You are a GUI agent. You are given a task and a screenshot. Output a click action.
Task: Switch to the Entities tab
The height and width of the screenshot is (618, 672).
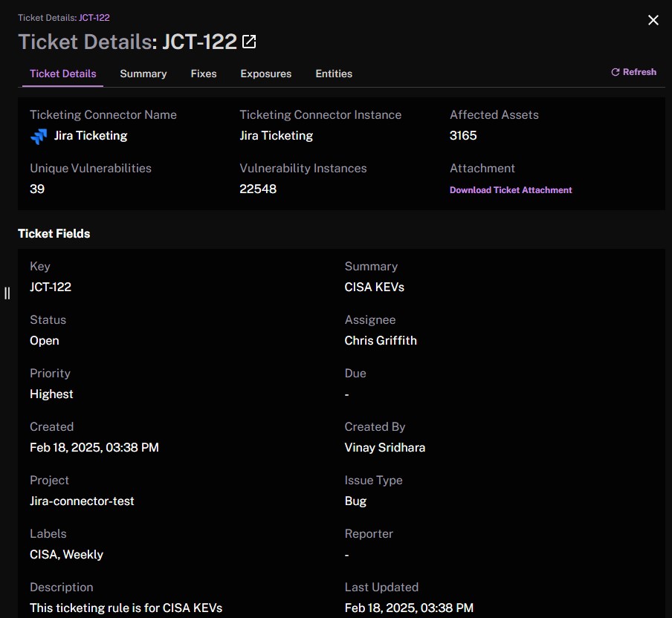[334, 74]
